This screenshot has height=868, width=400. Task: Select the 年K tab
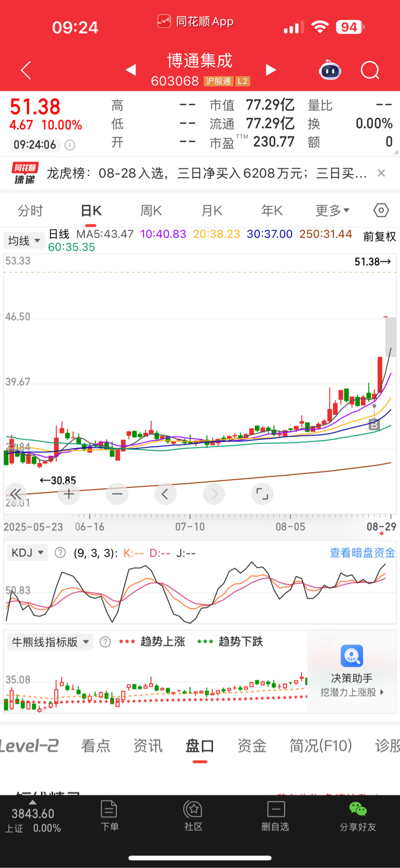point(272,211)
